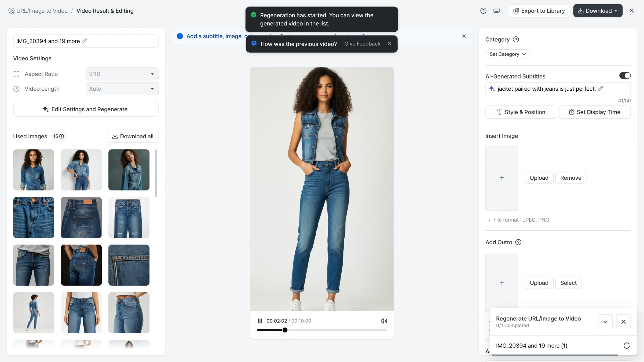
Task: Click the used images list scrollbar
Action: pos(156,173)
